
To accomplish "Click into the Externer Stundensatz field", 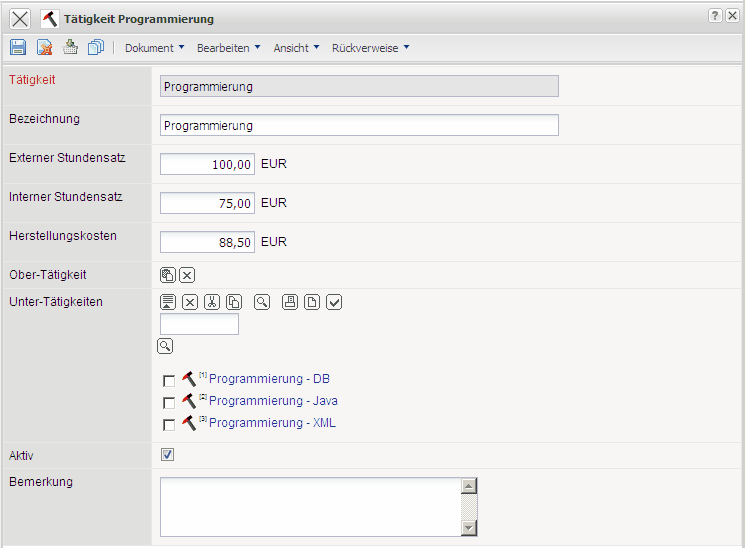I will [207, 164].
